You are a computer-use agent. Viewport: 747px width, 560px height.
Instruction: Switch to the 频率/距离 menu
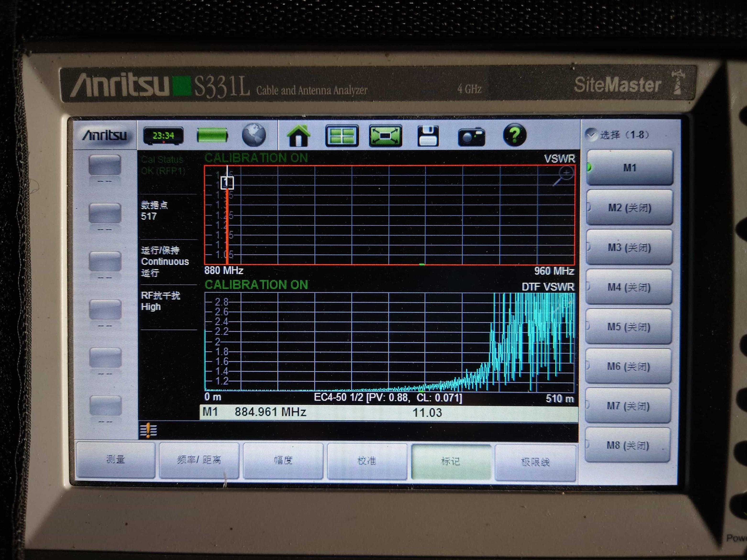coord(199,460)
